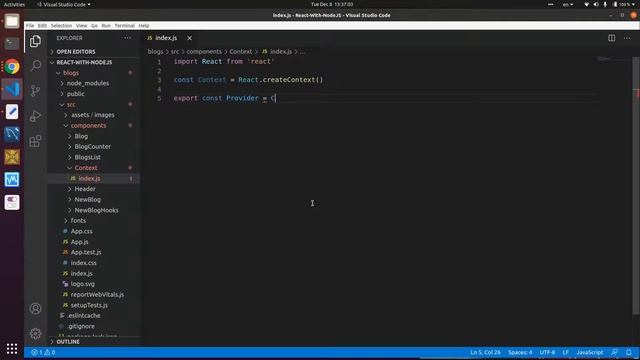Show applications grid in the dock
The image size is (640, 360).
tap(12, 349)
